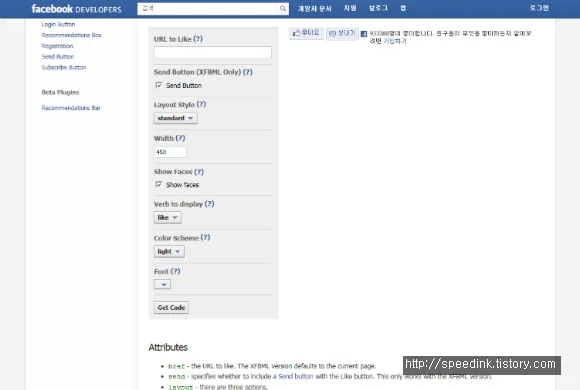
Task: Click the login link at top right
Action: [539, 8]
